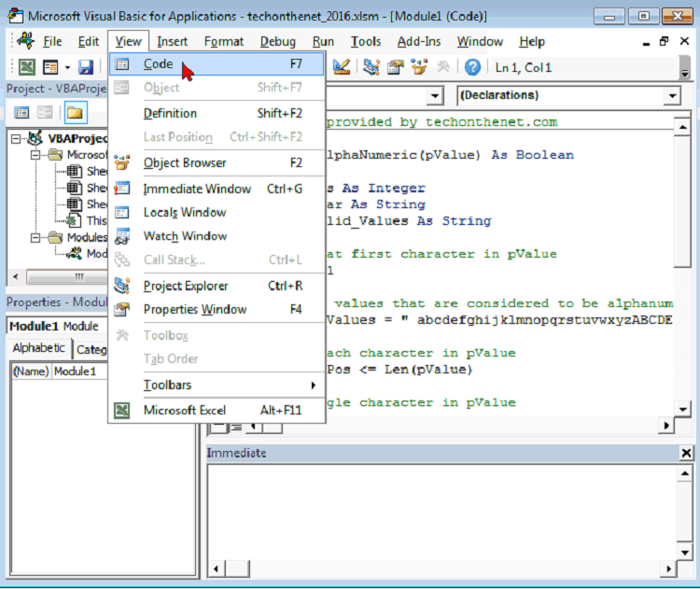The width and height of the screenshot is (700, 589).
Task: Toggle Folders icon in Project panel
Action: [75, 112]
